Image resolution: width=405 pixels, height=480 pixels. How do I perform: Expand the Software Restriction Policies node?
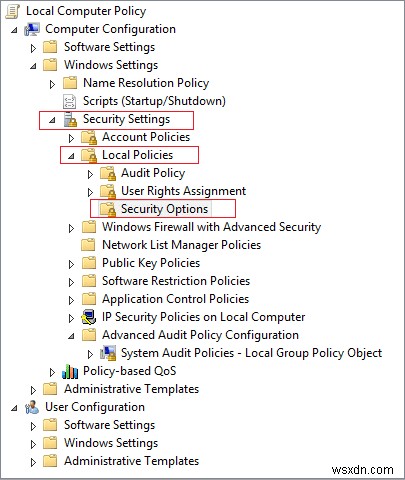[x=71, y=282]
